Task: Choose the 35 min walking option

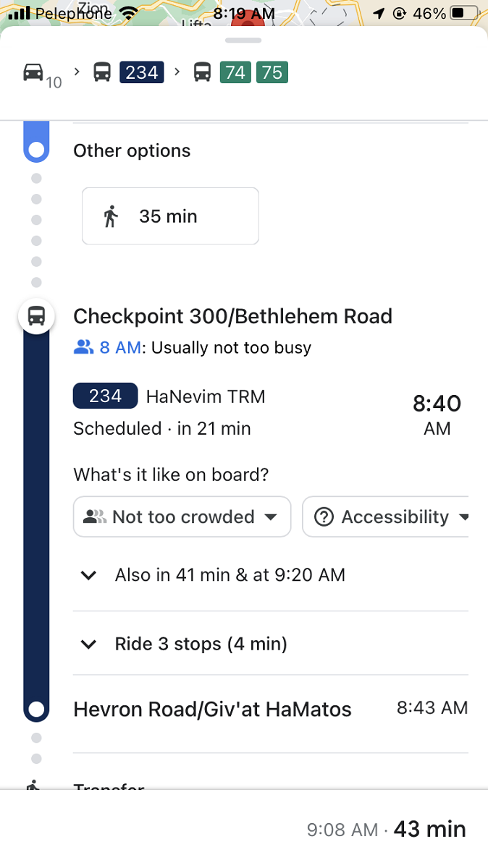Action: (x=170, y=216)
